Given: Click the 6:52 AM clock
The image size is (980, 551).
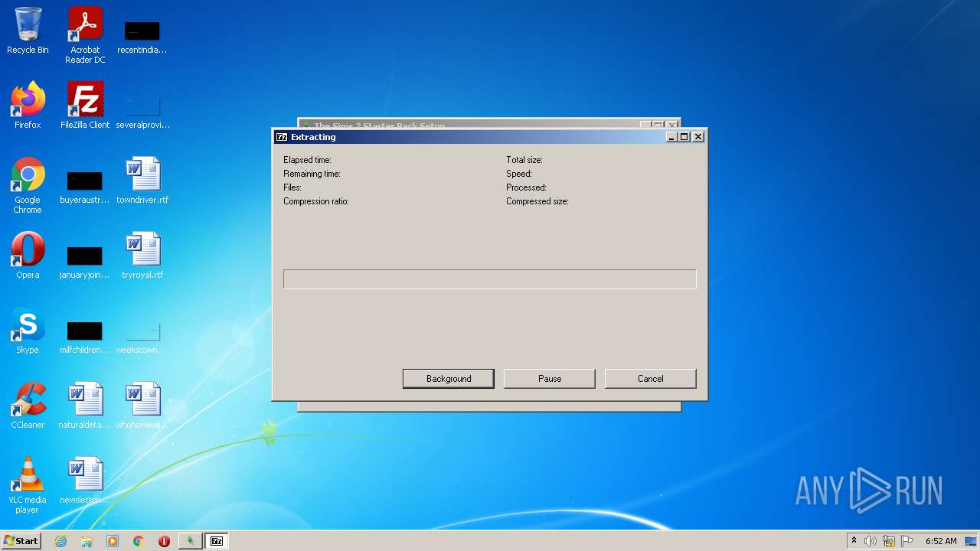Looking at the screenshot, I should click(941, 541).
